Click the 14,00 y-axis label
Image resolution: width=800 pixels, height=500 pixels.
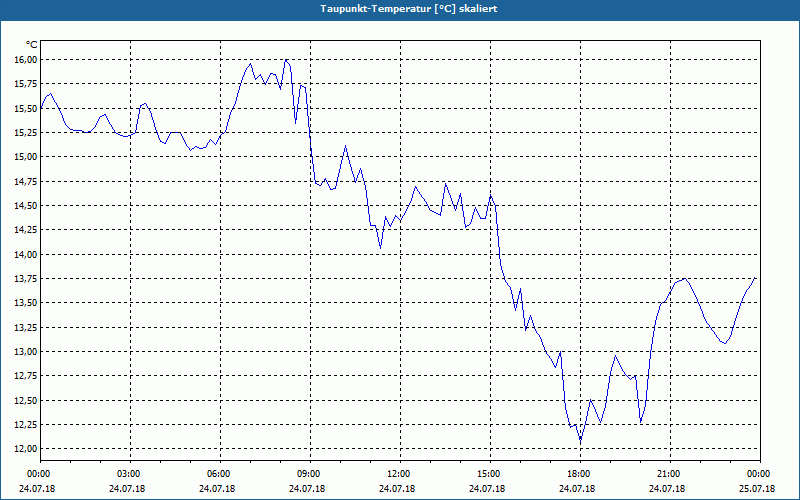pyautogui.click(x=24, y=255)
